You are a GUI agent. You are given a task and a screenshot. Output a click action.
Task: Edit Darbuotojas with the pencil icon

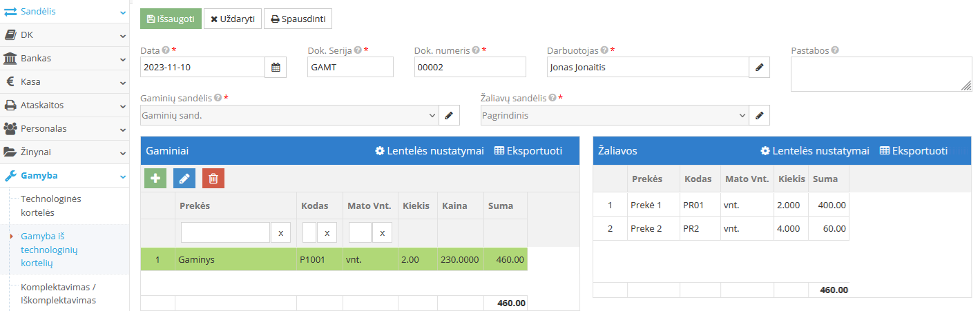pos(759,67)
